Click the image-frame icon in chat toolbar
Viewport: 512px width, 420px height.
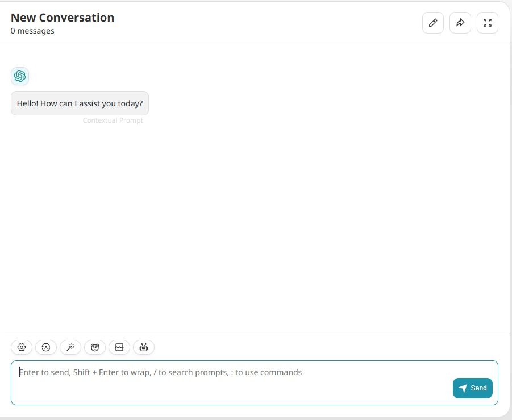coord(119,347)
